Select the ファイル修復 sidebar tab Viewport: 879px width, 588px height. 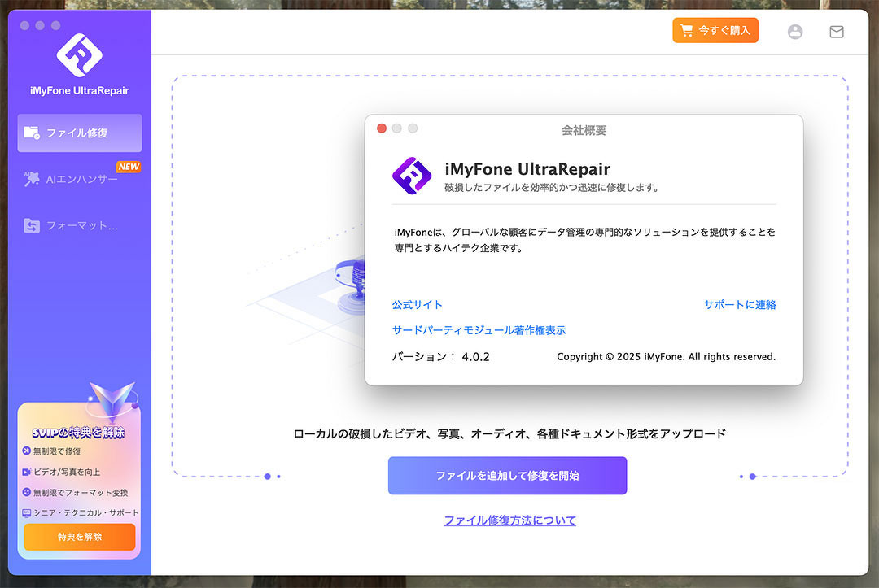point(80,133)
